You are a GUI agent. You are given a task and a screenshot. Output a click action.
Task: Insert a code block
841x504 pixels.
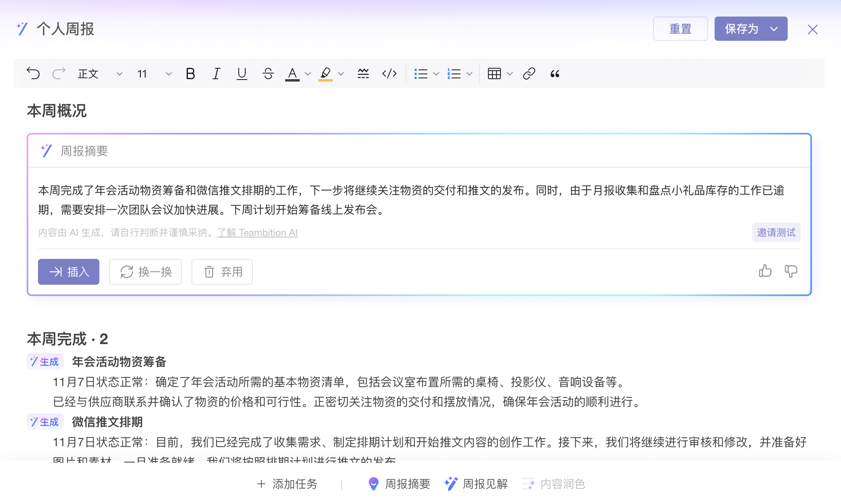coord(389,73)
